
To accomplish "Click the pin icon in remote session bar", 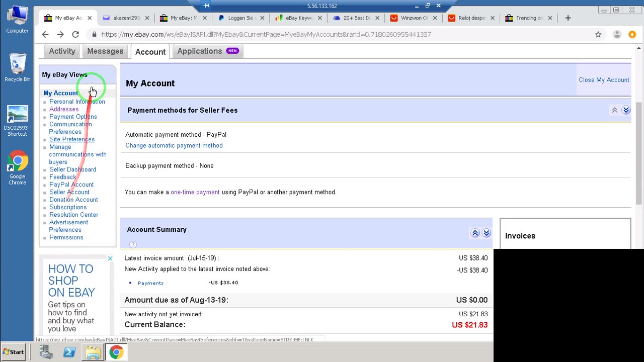I will pos(206,6).
